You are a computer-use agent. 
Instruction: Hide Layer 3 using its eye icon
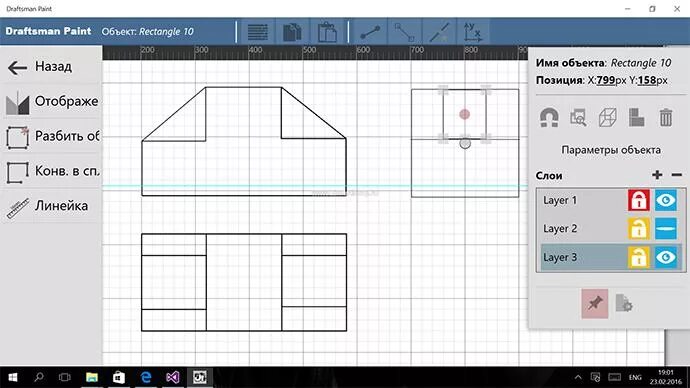pos(666,257)
